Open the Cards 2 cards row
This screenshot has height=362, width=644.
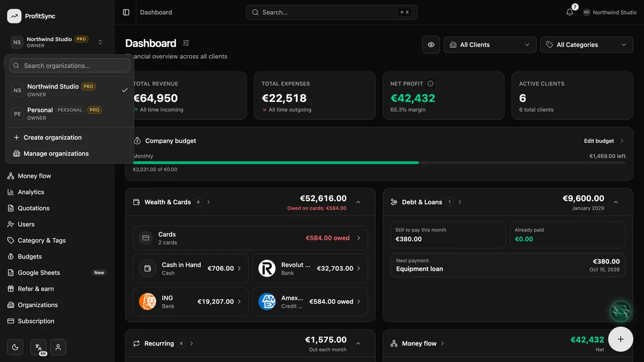(x=251, y=238)
